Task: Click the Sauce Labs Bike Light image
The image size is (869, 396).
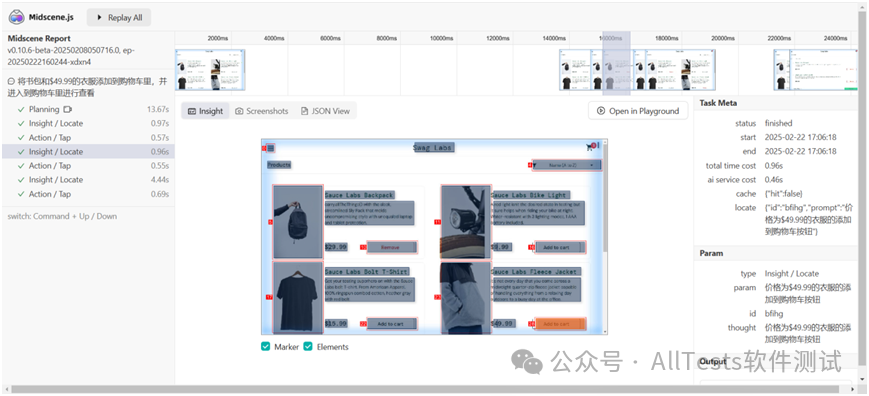Action: tap(466, 222)
